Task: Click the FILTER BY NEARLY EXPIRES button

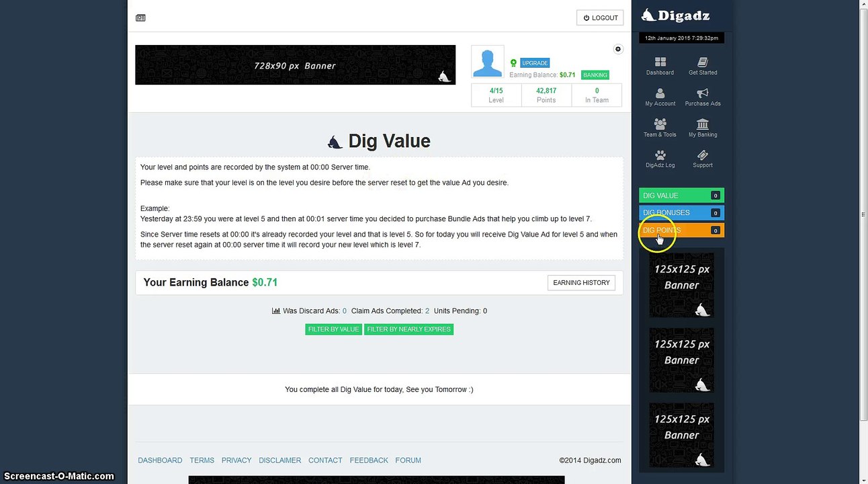Action: point(408,329)
